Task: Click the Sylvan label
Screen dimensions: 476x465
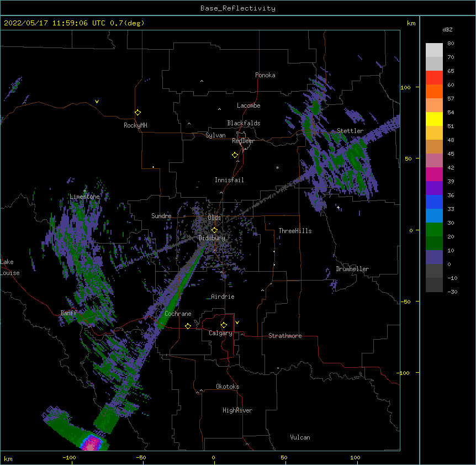Action: 215,135
